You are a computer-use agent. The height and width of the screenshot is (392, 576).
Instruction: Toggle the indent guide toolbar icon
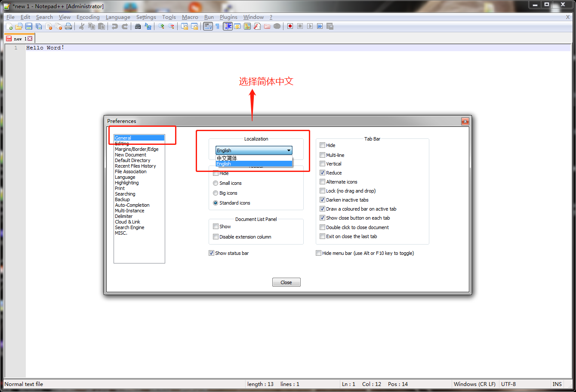[228, 26]
